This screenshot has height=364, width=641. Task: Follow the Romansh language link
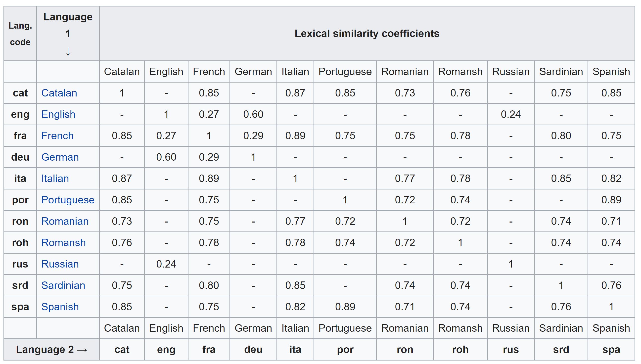[63, 243]
